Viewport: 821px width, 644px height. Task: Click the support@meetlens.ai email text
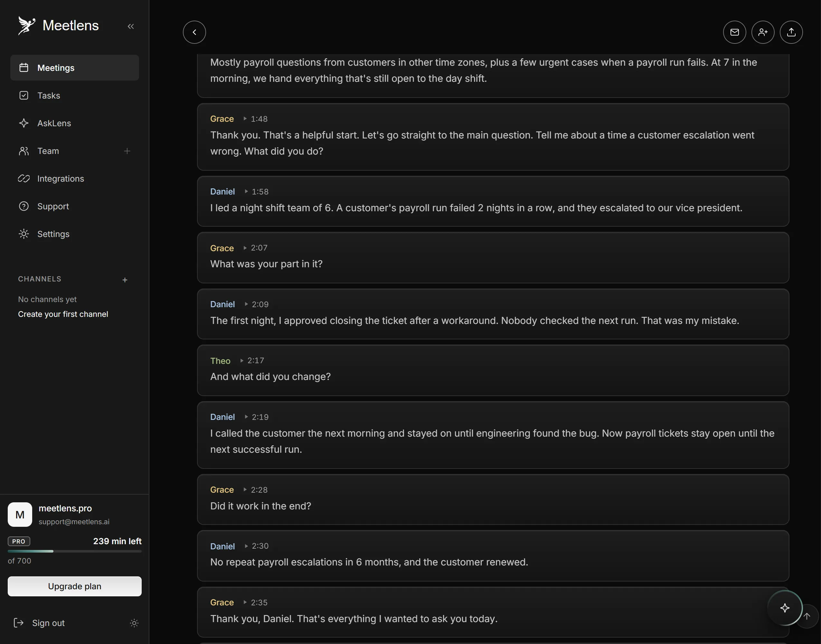[74, 522]
